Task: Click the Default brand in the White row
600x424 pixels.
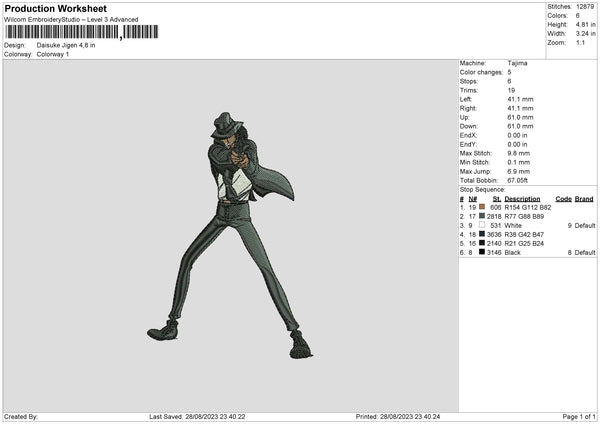Action: (x=585, y=225)
